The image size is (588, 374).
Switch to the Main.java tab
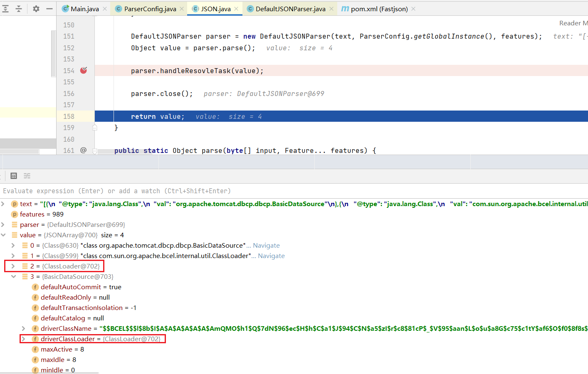coord(84,9)
